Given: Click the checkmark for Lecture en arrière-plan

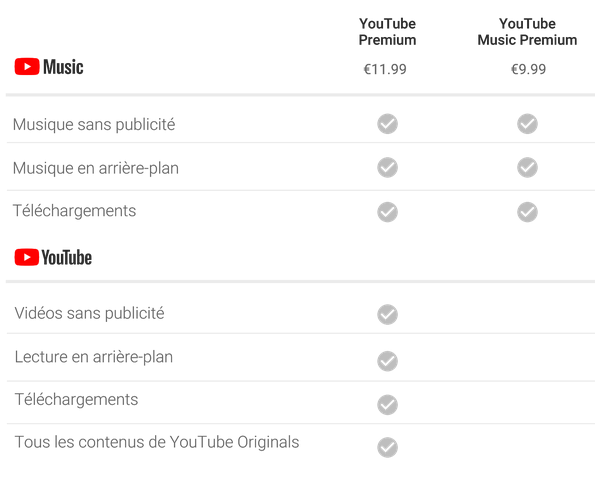Looking at the screenshot, I should coord(387,361).
